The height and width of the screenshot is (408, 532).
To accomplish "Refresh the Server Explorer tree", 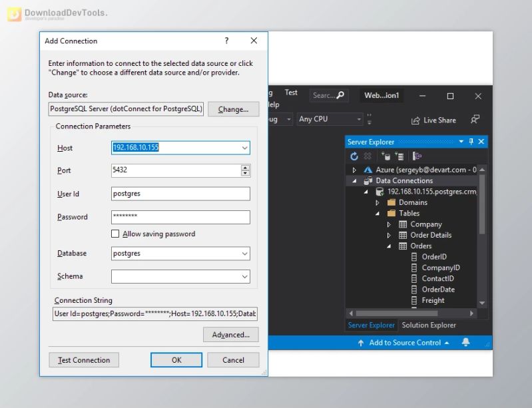I will (x=354, y=156).
